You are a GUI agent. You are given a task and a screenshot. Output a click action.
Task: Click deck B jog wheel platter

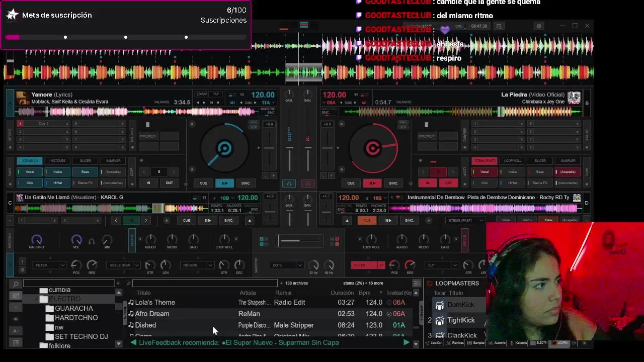373,148
